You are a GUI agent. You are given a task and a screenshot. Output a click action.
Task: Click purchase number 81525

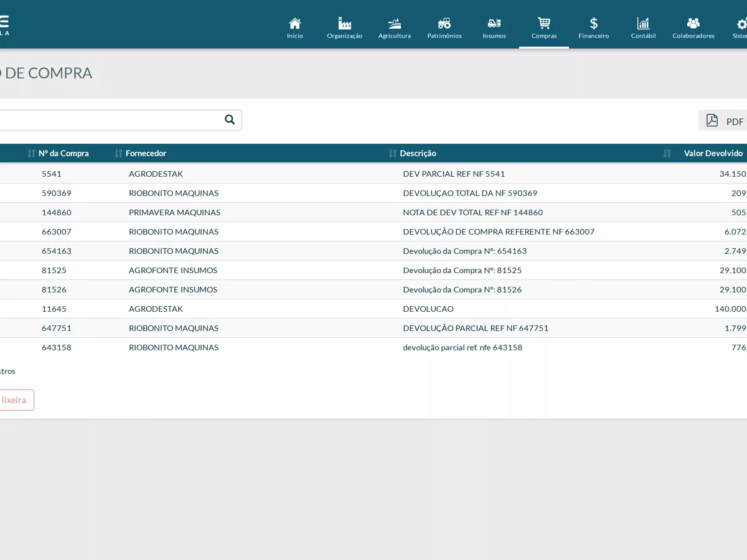pos(54,270)
